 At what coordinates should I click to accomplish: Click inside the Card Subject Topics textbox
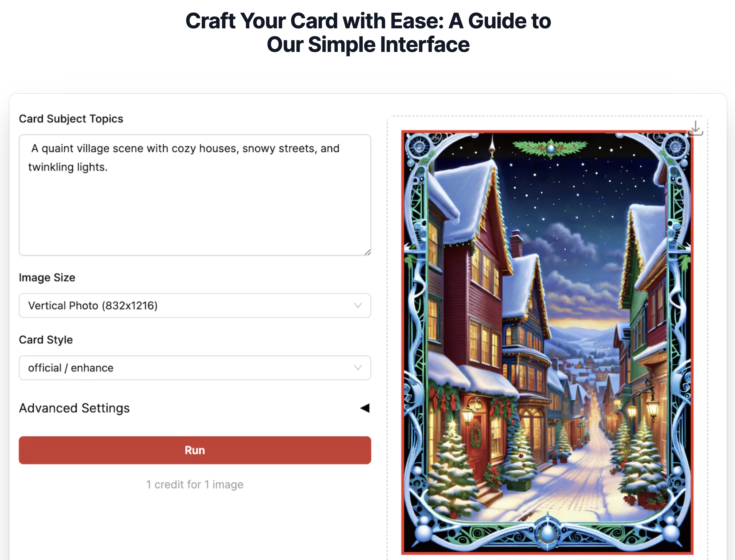click(195, 195)
